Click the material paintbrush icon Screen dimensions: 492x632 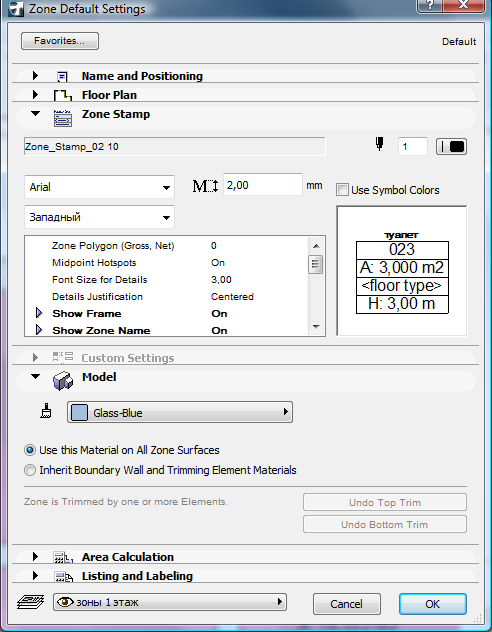click(x=46, y=411)
